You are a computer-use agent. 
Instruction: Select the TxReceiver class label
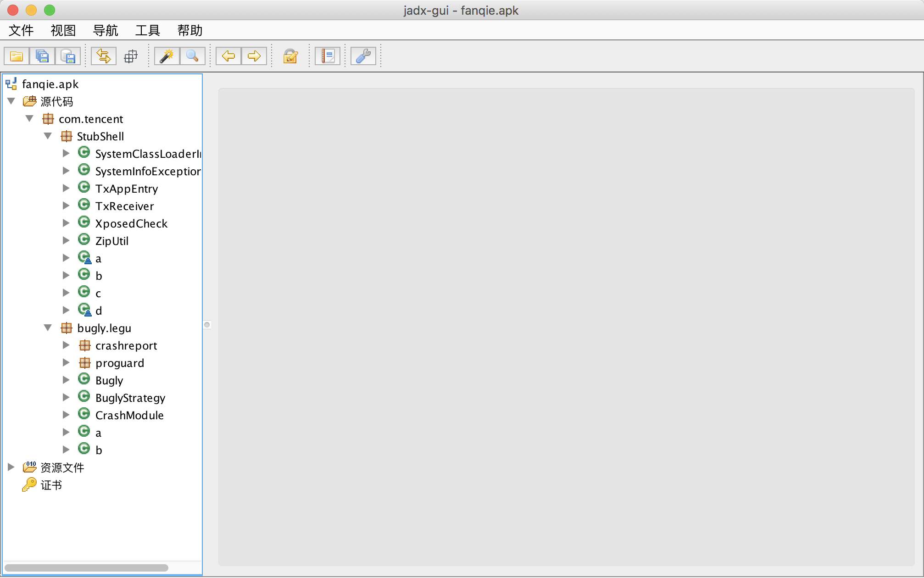click(x=124, y=206)
